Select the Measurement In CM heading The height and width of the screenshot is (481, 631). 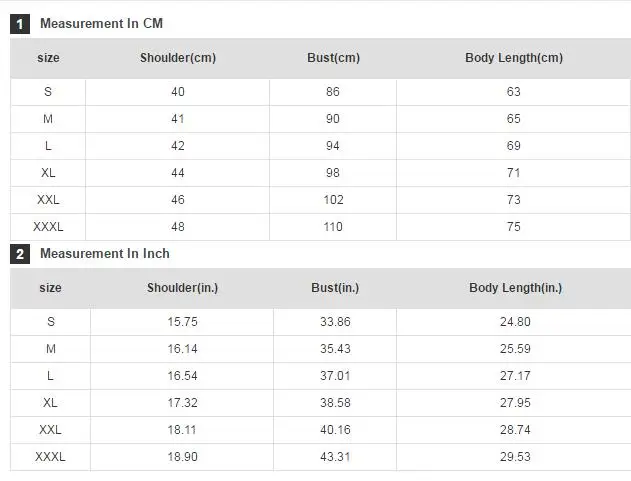[x=101, y=23]
